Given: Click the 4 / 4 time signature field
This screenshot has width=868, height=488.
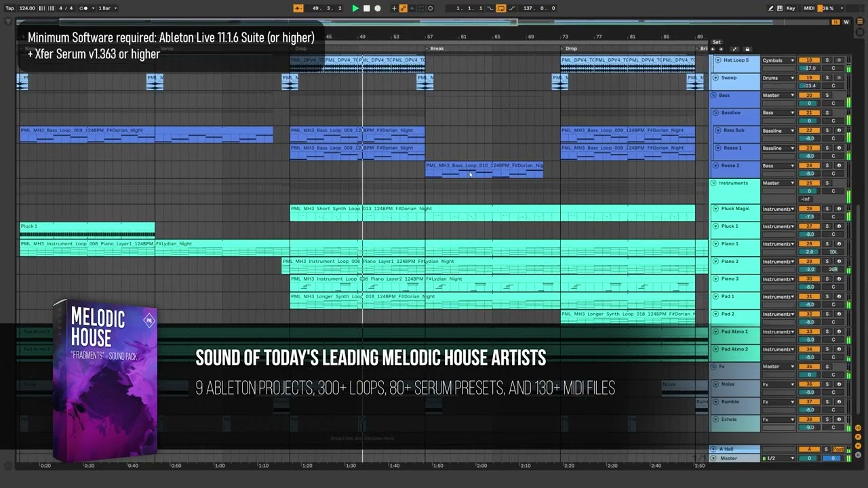Looking at the screenshot, I should pyautogui.click(x=66, y=8).
